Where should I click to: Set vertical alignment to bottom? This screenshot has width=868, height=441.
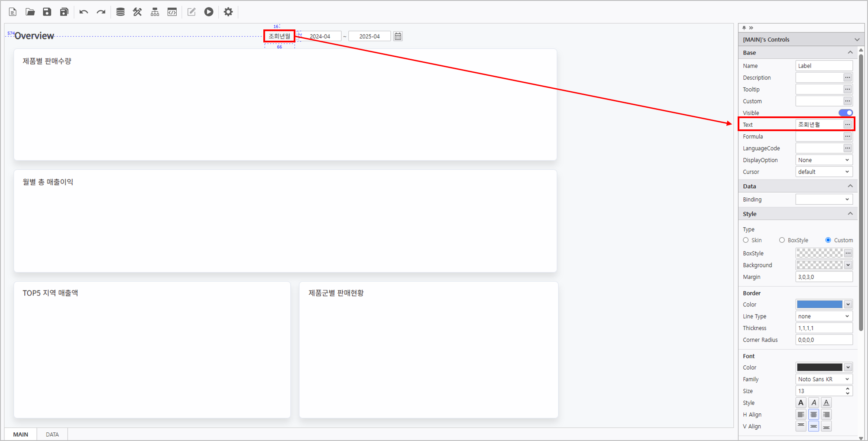point(826,426)
